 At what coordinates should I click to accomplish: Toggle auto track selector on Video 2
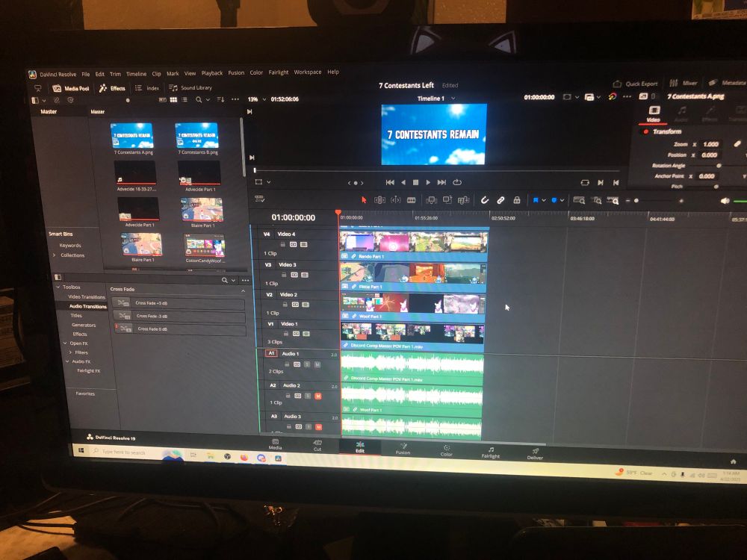(295, 305)
